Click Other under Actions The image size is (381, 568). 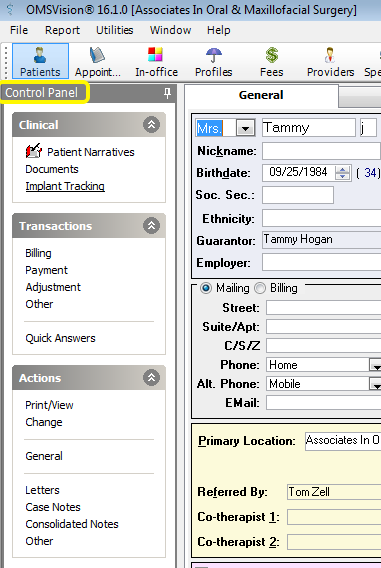pos(39,542)
